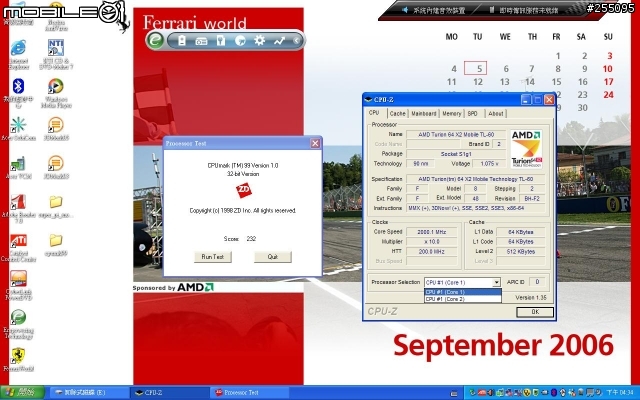Click OK button in CPU-Z
The height and width of the screenshot is (400, 640).
click(535, 312)
